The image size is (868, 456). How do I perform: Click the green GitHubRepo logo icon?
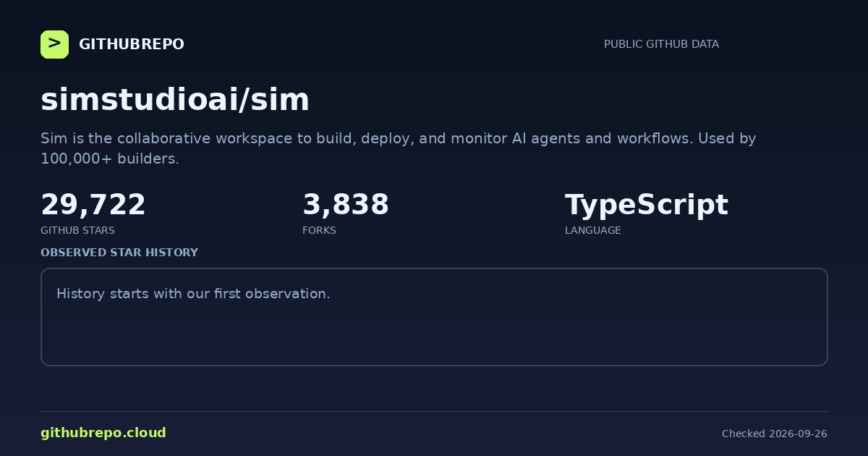(54, 44)
